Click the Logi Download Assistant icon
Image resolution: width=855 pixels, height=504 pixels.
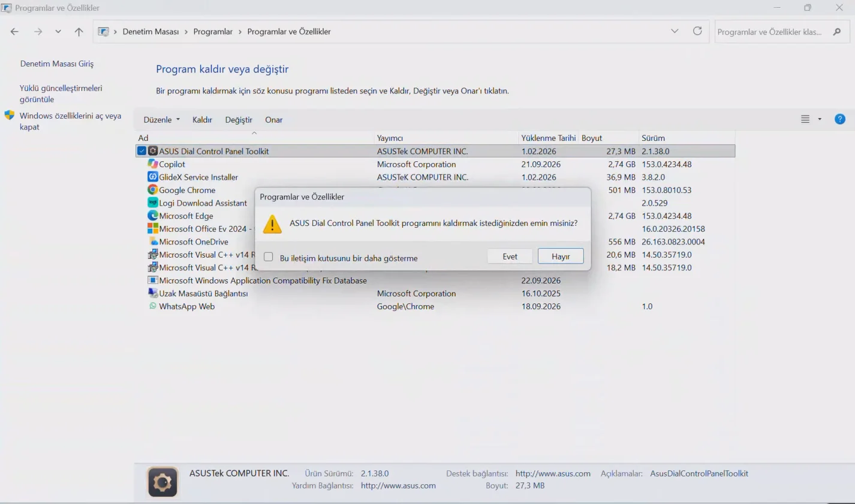[153, 203]
